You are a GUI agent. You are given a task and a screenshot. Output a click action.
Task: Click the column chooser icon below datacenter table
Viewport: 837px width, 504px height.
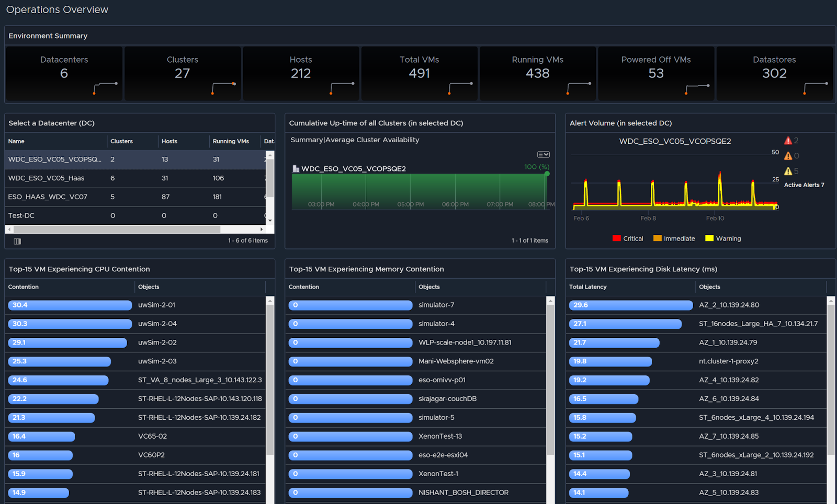17,241
